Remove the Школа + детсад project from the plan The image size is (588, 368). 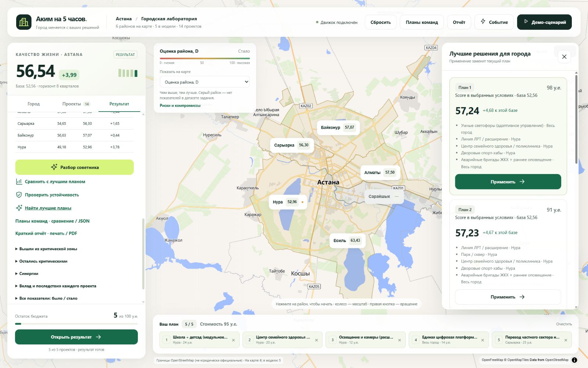point(233,340)
